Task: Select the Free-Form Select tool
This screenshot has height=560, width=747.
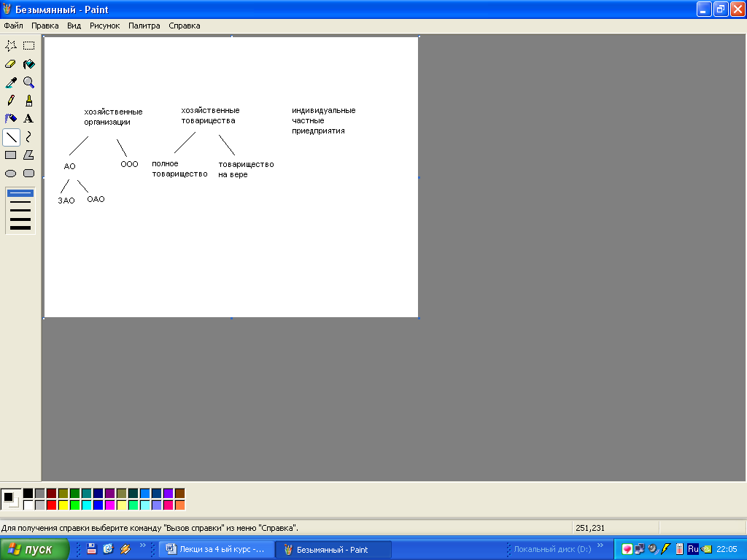Action: coord(11,46)
